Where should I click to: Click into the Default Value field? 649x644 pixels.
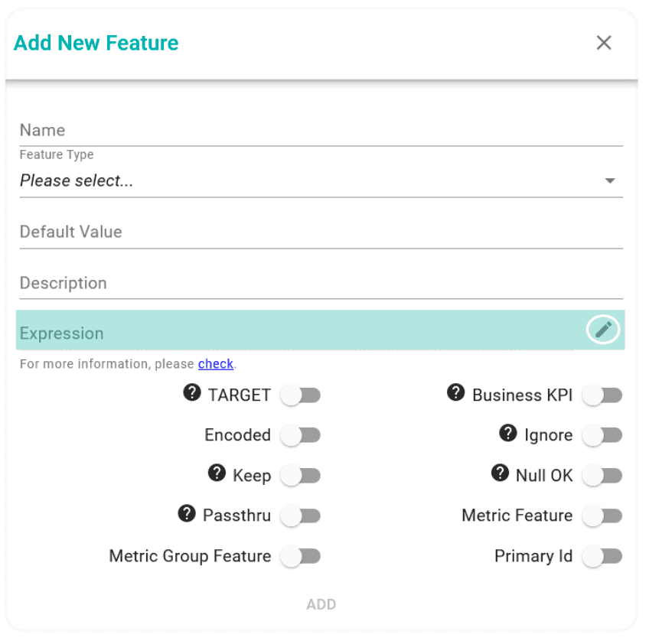pyautogui.click(x=321, y=233)
